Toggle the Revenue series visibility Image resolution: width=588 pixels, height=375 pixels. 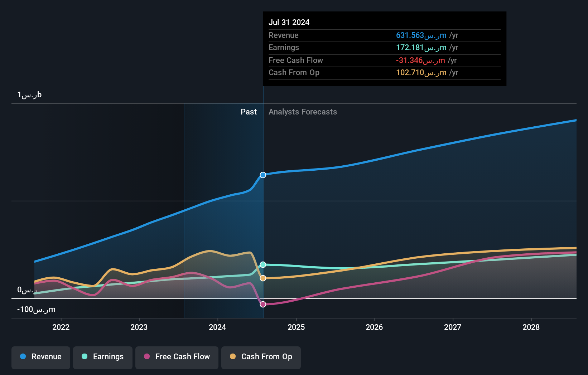pos(40,357)
